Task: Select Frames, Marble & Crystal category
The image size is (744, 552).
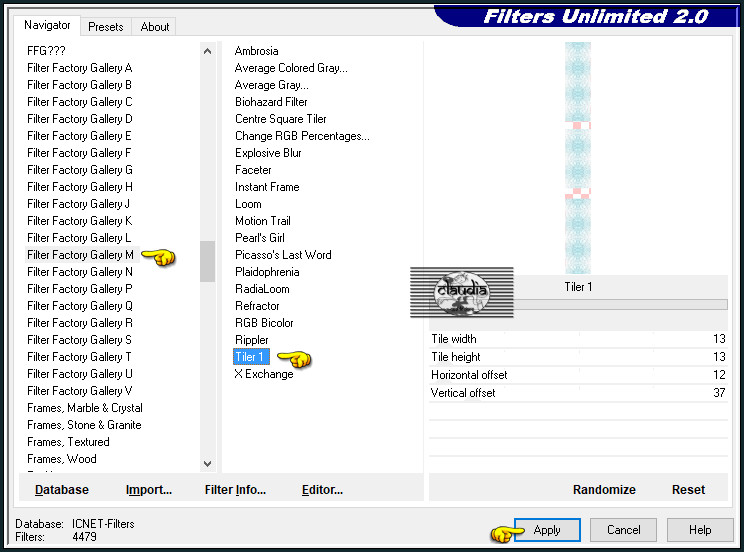Action: (x=85, y=408)
